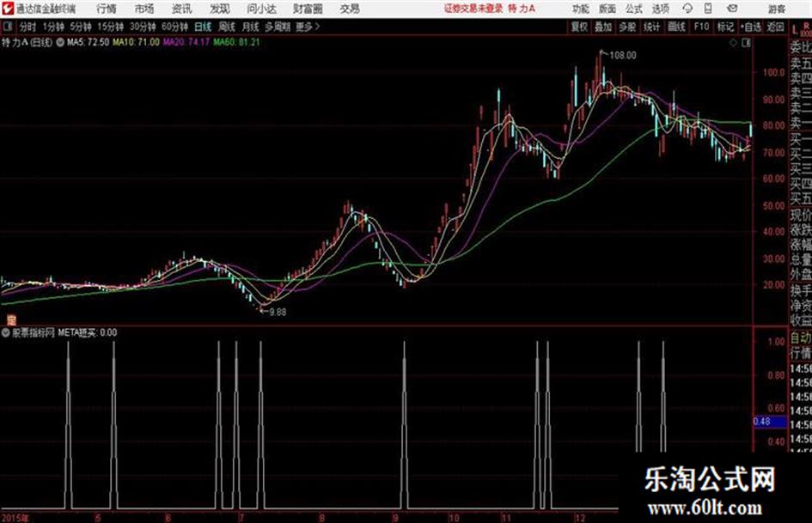Click the 标记 mark button
812x523 pixels.
pos(725,27)
